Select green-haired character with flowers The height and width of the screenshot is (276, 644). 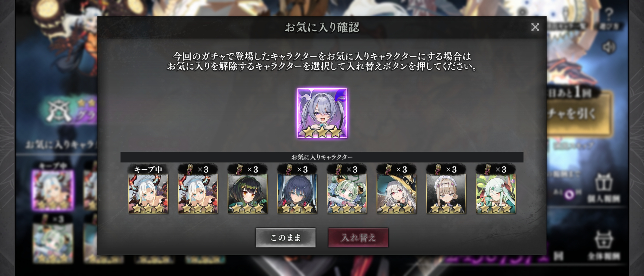pos(347,194)
